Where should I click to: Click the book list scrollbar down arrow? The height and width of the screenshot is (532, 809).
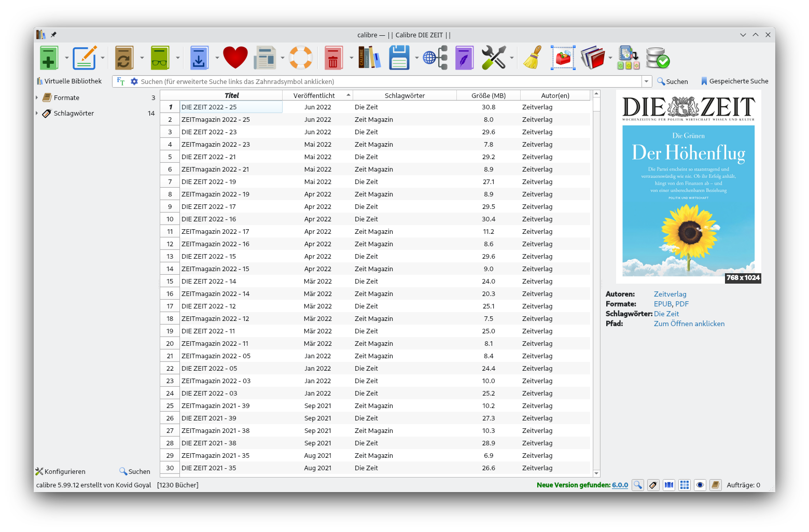tap(596, 473)
